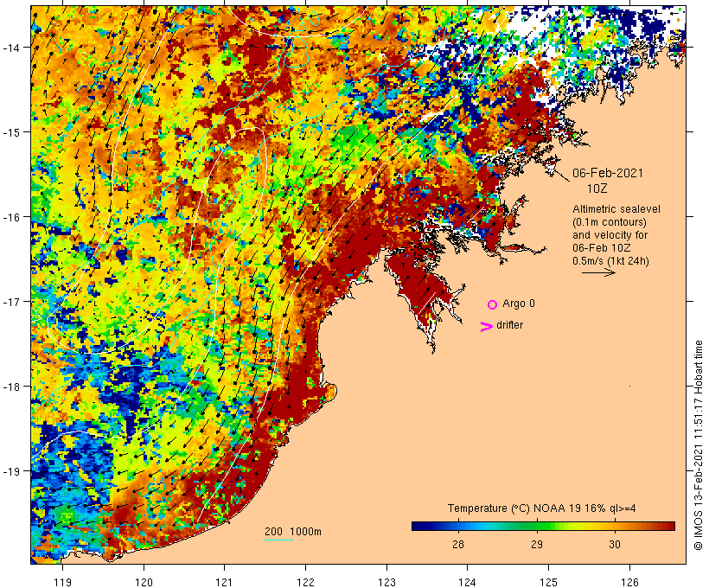This screenshot has width=709, height=588.
Task: Click the 123 longitude axis label
Action: tap(386, 583)
